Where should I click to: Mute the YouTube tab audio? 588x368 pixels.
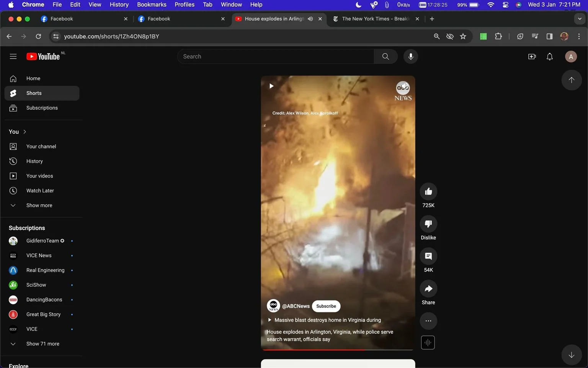(310, 19)
